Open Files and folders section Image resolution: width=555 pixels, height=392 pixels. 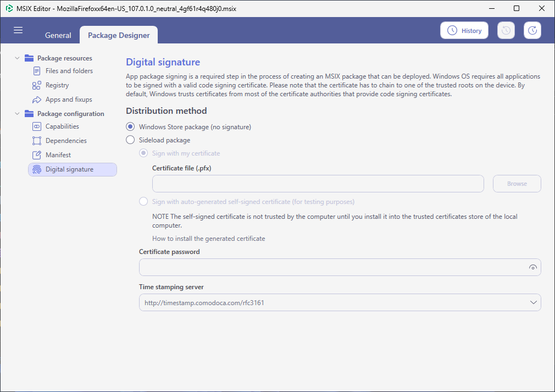coord(69,71)
